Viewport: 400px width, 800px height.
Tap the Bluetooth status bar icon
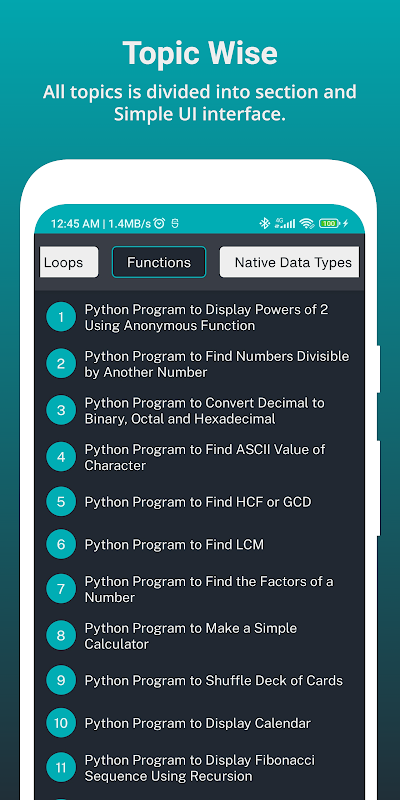tap(264, 223)
